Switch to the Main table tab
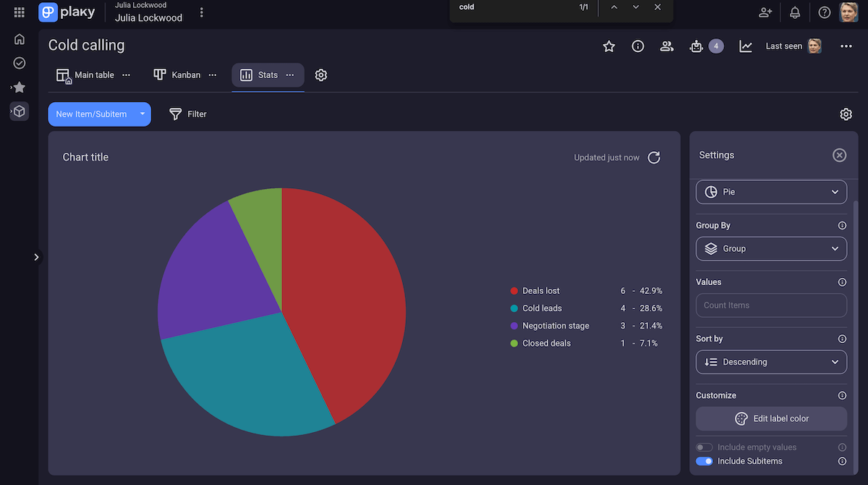This screenshot has width=868, height=485. [x=94, y=75]
